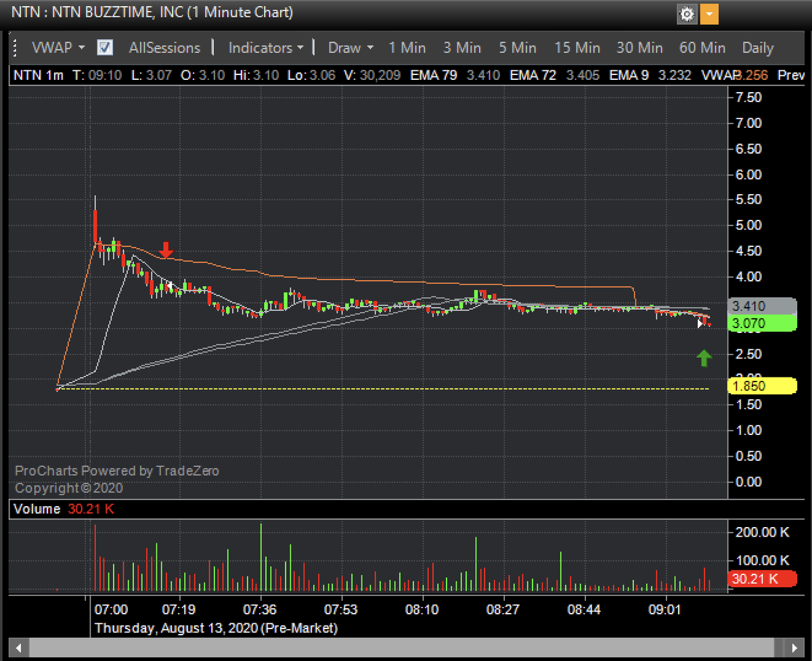Select the red down arrow annotation on chart
This screenshot has width=812, height=661.
click(165, 250)
